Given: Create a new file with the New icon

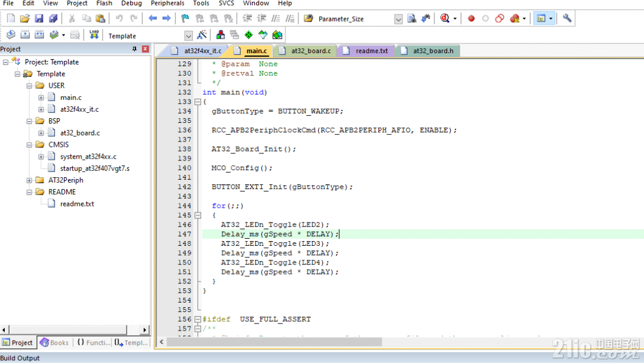Looking at the screenshot, I should (x=11, y=18).
